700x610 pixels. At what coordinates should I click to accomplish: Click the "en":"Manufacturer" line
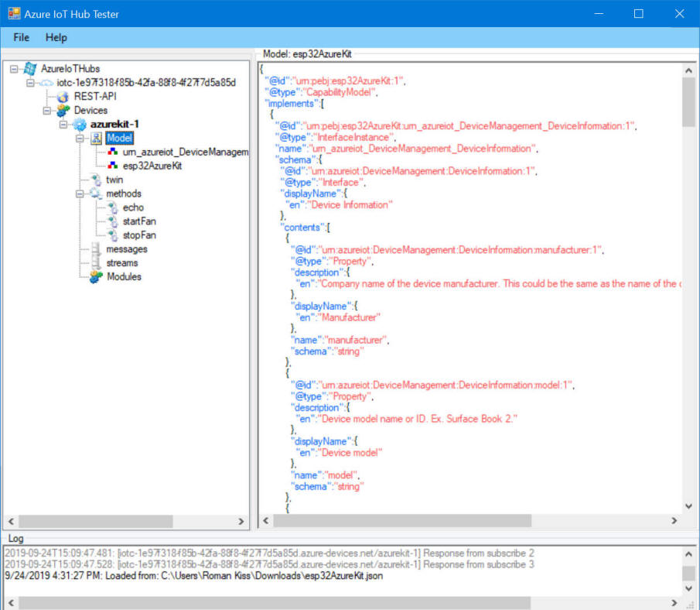[x=337, y=317]
